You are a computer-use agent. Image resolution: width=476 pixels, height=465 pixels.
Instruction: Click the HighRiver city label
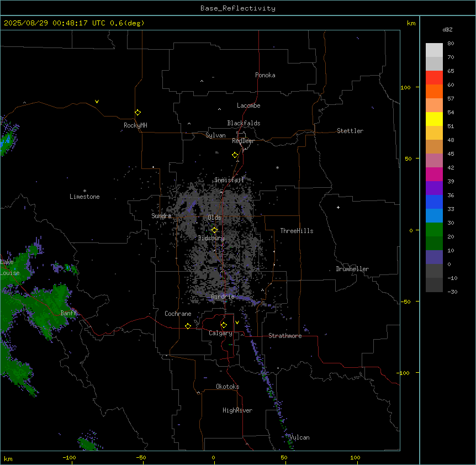tap(237, 410)
